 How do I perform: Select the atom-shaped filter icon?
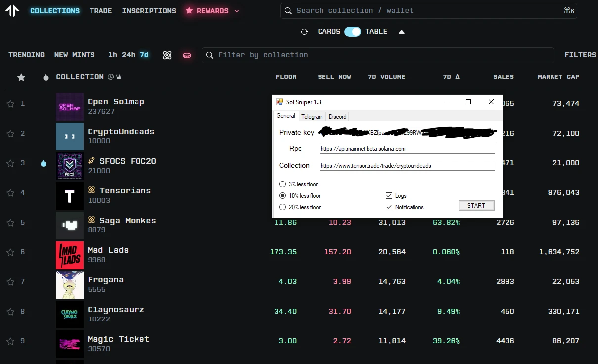coord(167,55)
